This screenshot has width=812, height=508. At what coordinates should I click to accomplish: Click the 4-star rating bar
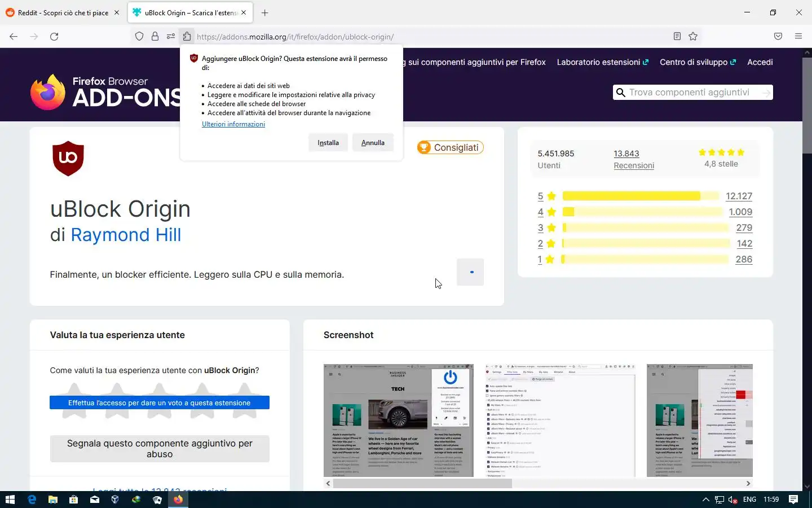pos(642,212)
